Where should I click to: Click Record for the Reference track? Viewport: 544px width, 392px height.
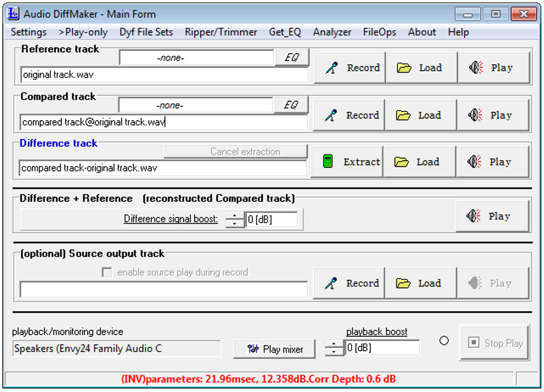tap(350, 68)
